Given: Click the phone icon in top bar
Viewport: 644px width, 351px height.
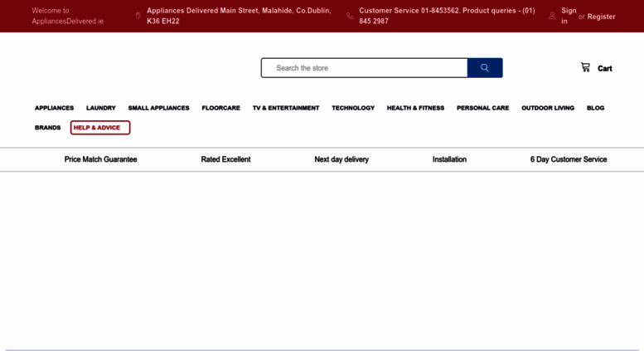Looking at the screenshot, I should 350,16.
